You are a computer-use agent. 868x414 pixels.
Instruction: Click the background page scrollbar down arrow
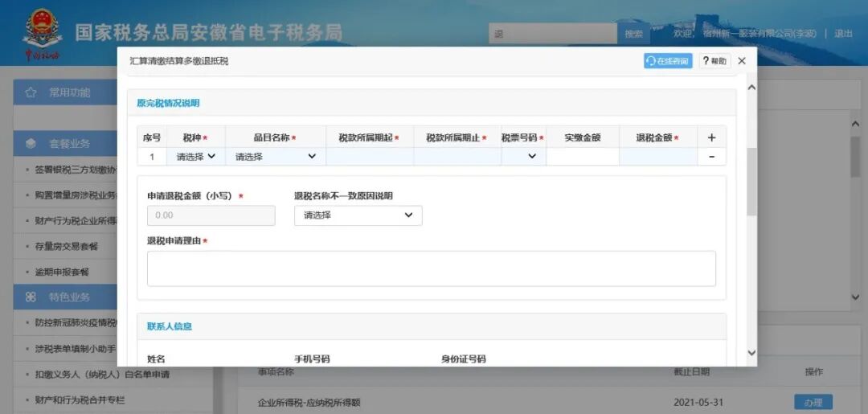[855, 297]
